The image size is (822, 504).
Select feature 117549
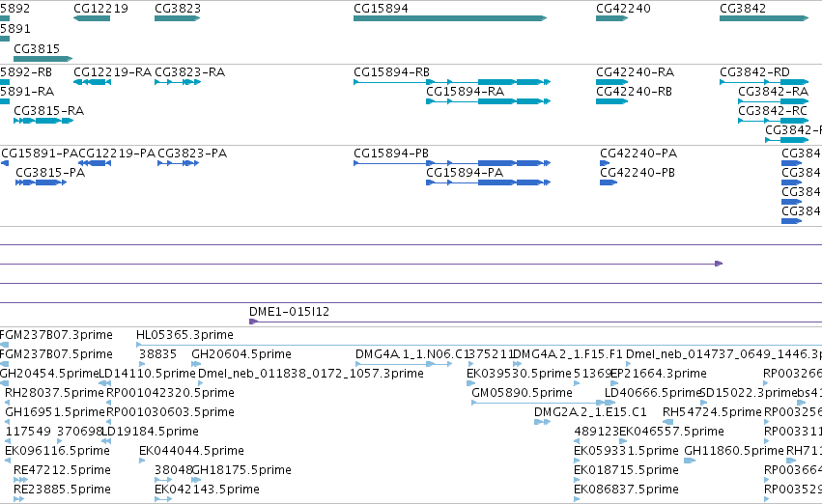pyautogui.click(x=28, y=432)
